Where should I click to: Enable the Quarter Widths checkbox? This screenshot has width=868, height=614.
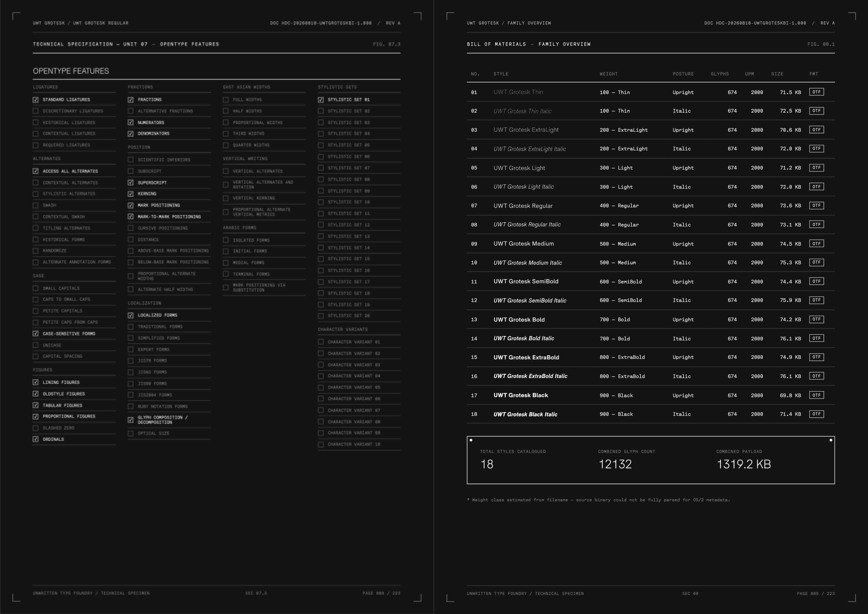click(x=226, y=145)
